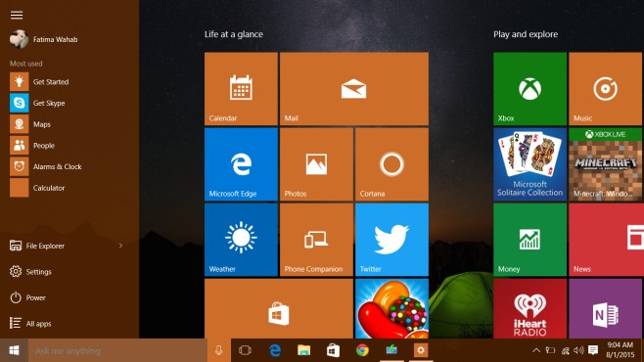The height and width of the screenshot is (362, 644).
Task: Open the Weather tile
Action: [241, 240]
